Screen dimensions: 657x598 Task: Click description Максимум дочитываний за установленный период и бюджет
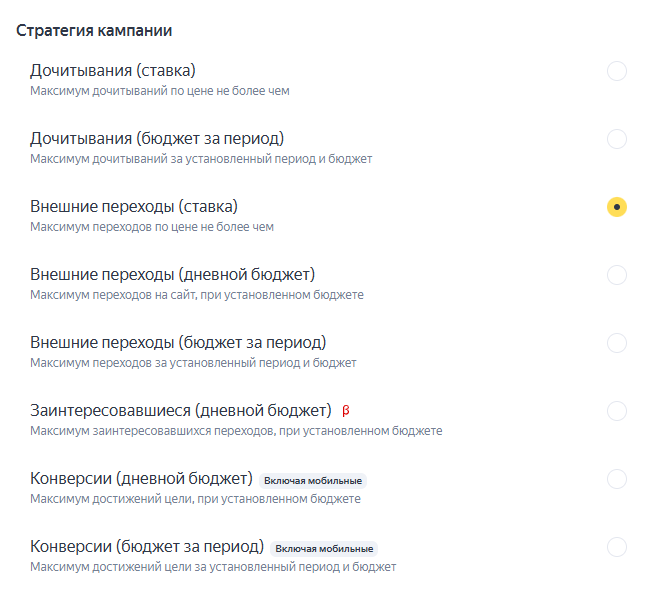pos(201,159)
